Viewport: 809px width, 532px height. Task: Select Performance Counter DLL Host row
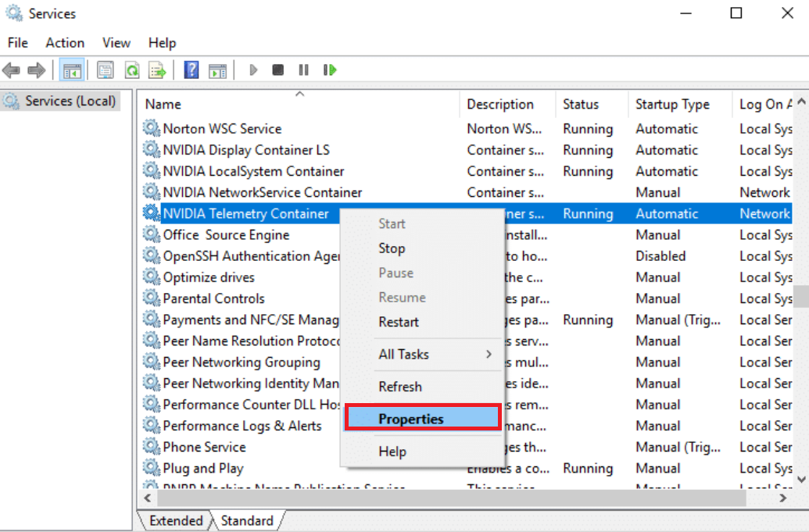click(241, 405)
